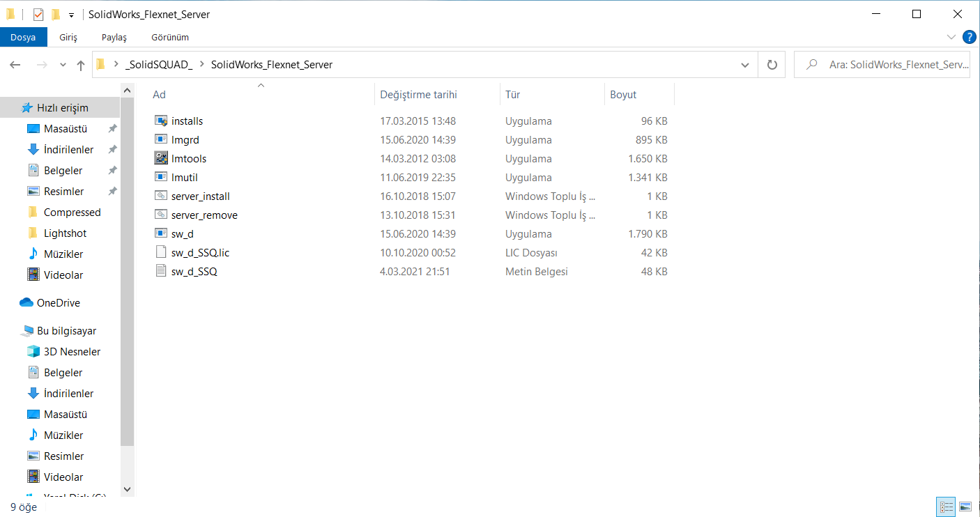Viewport: 980px width, 517px height.
Task: Click the Forward navigation arrow
Action: coord(42,65)
